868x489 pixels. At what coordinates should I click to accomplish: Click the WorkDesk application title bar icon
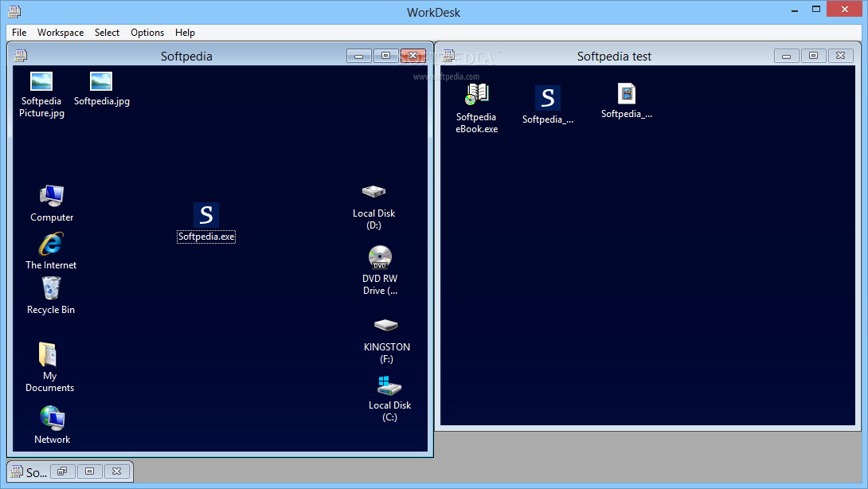14,12
